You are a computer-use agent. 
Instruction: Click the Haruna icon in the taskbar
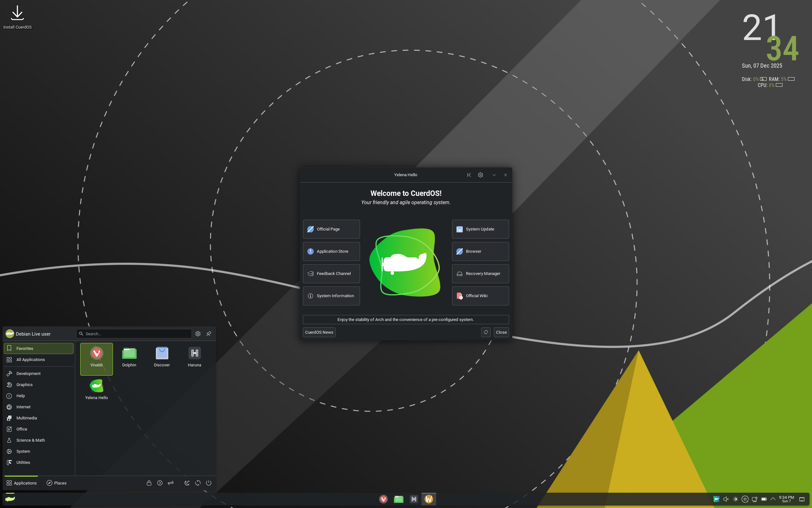[414, 499]
